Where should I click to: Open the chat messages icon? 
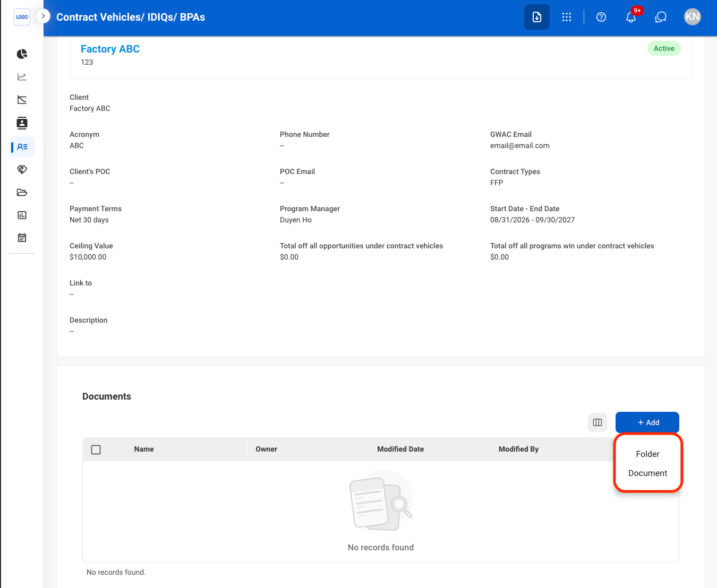(661, 17)
